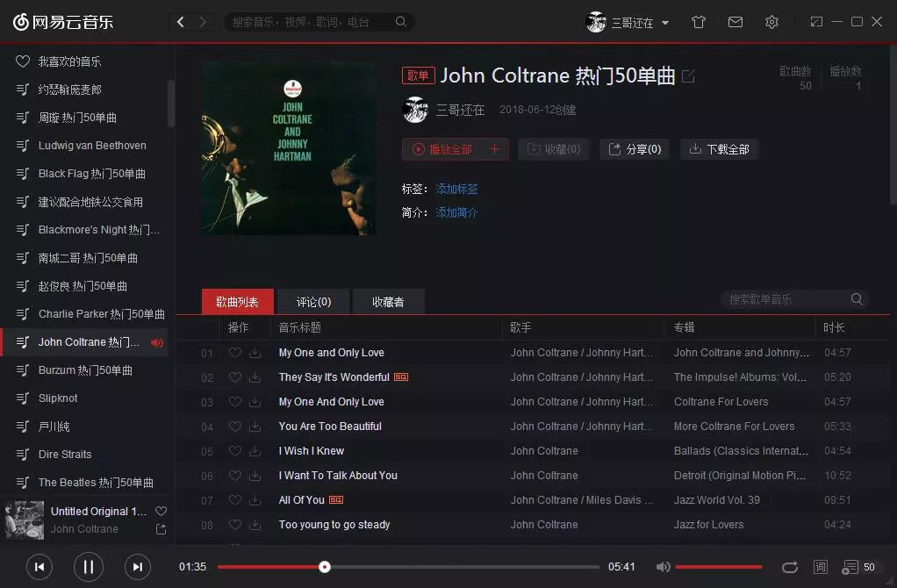Skip to next track
Screen dimensions: 897x588
pyautogui.click(x=137, y=567)
